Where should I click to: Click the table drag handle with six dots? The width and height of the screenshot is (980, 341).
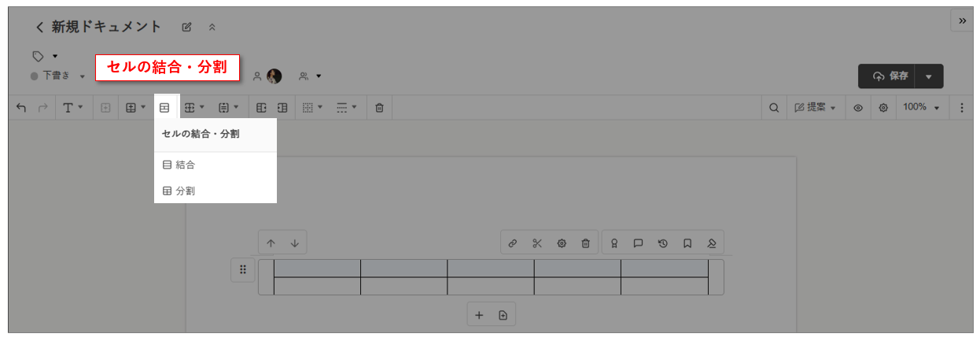pyautogui.click(x=243, y=270)
